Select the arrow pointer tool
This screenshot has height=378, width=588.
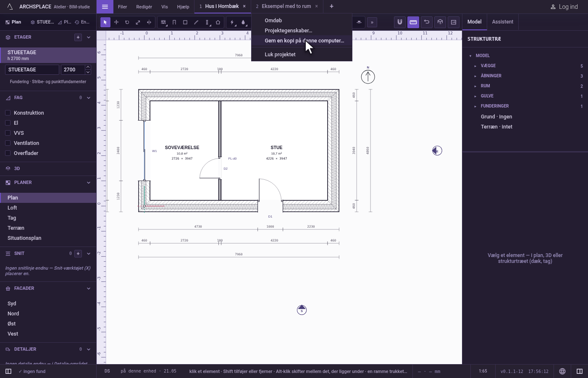105,22
